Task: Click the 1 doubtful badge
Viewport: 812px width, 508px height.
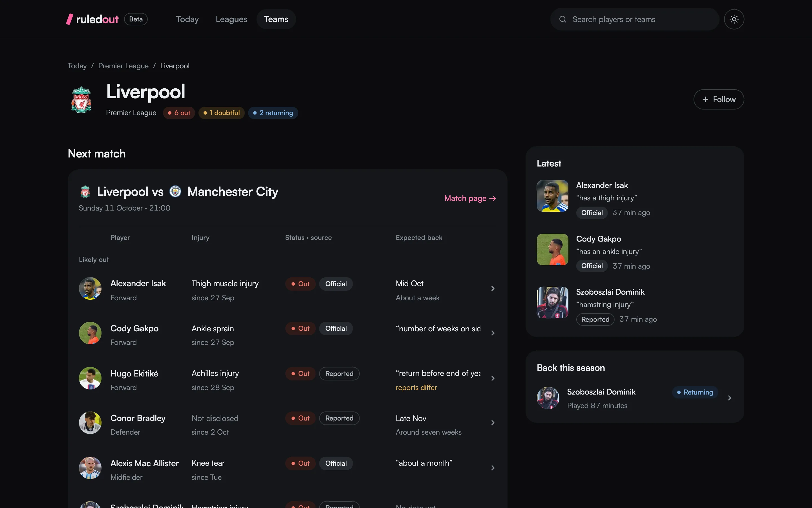Action: [221, 113]
